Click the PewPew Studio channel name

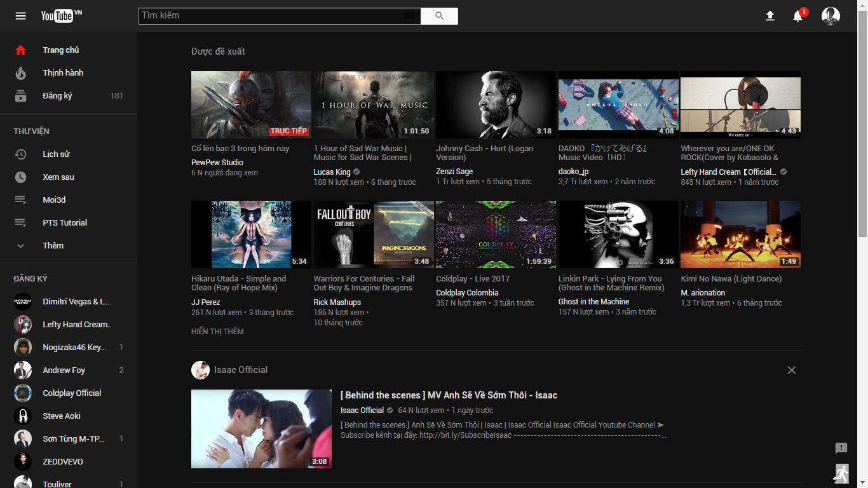click(x=217, y=163)
